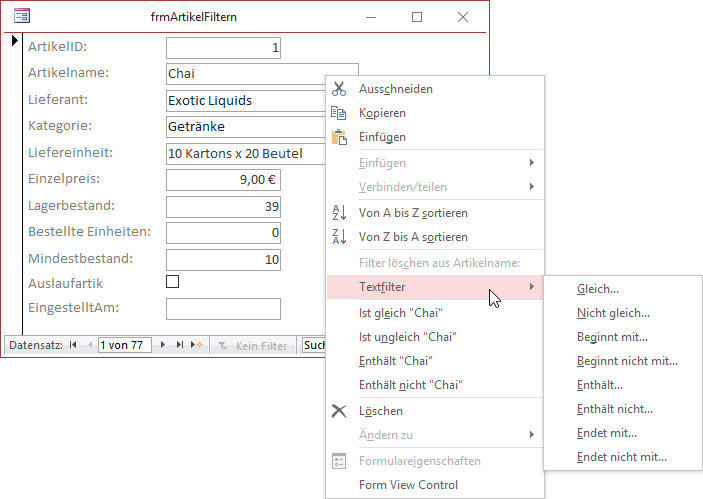Select Von Z bis A sortieren
703x499 pixels.
pos(435,237)
